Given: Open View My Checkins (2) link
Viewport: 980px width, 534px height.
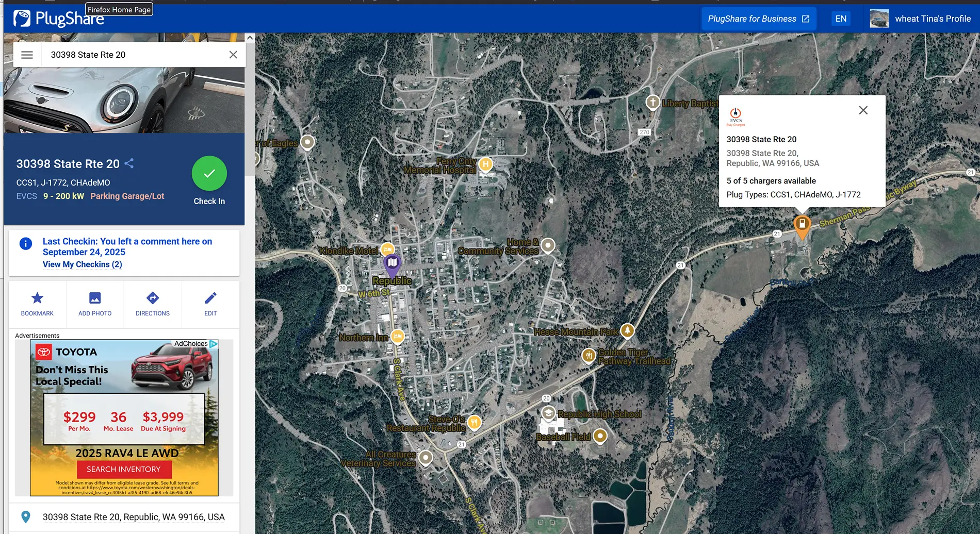Looking at the screenshot, I should point(83,264).
